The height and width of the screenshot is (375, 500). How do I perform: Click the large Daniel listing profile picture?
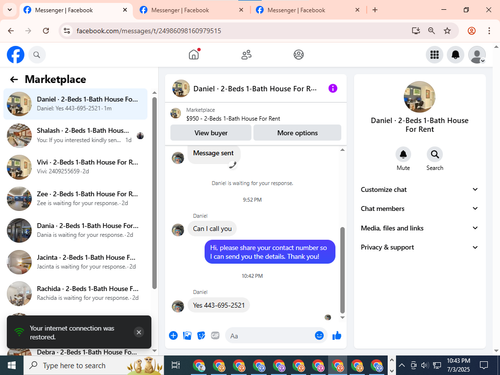pos(419,97)
